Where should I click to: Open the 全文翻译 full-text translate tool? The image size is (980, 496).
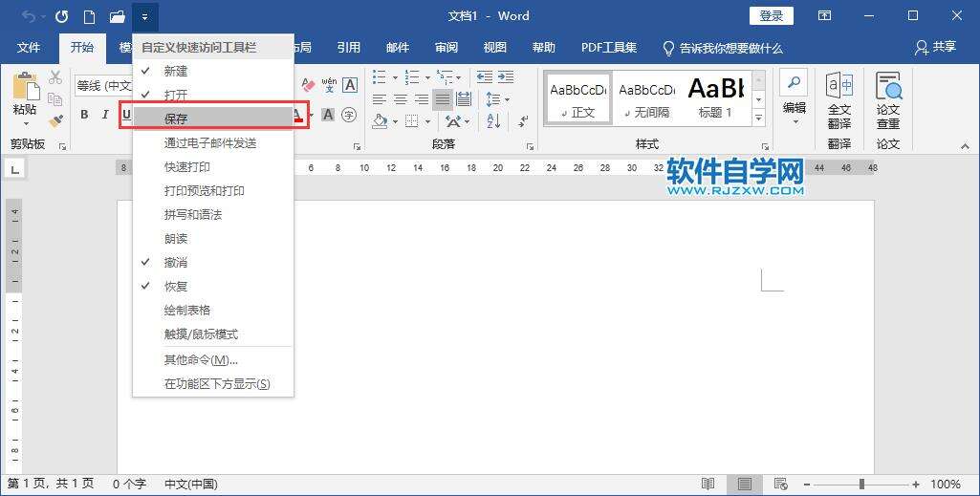pos(838,100)
